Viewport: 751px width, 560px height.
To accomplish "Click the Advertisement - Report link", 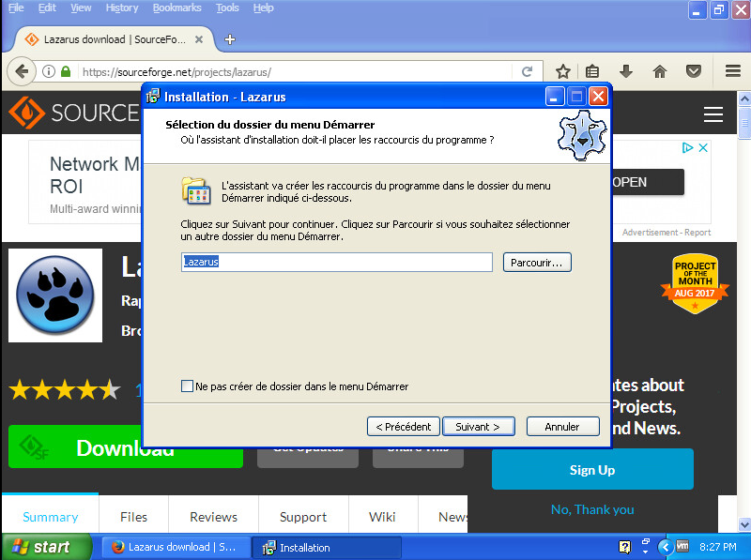I will [x=667, y=232].
